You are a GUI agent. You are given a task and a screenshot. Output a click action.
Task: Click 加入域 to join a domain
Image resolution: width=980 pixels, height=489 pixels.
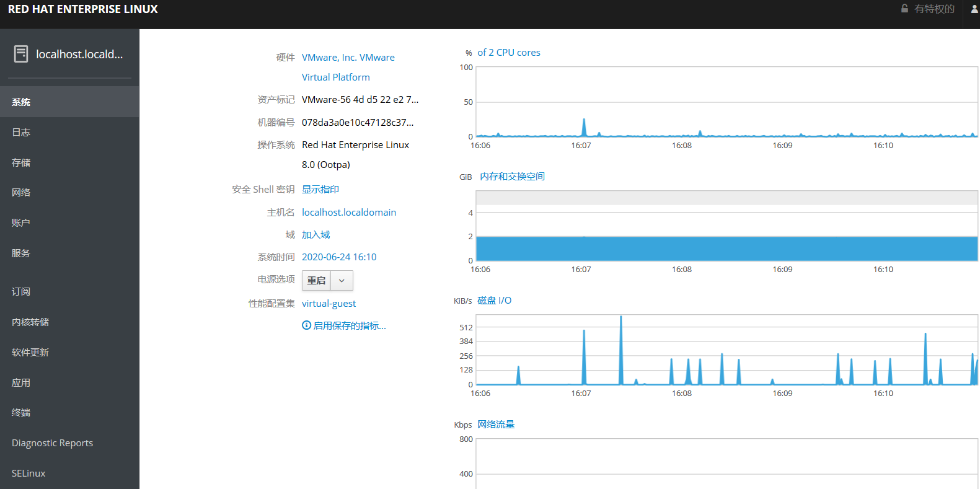[316, 234]
